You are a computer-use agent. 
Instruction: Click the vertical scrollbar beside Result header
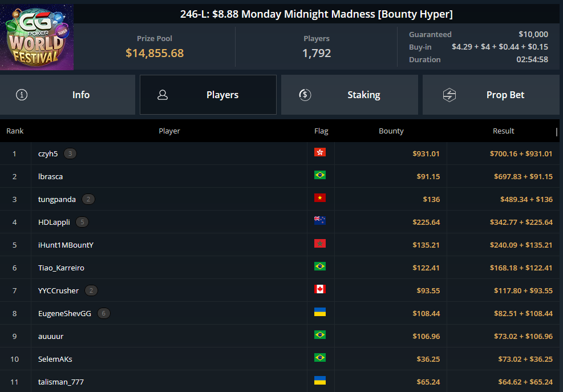point(557,132)
